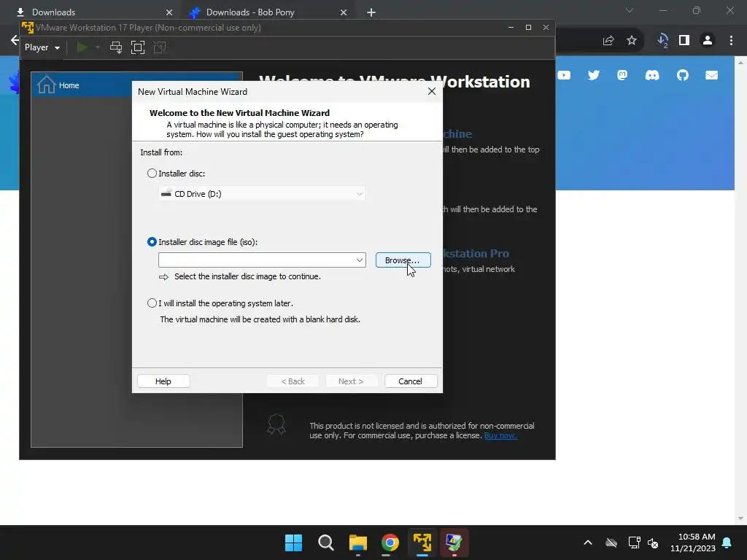This screenshot has height=560, width=747.
Task: Click VMware Player taskbar icon
Action: coord(422,542)
